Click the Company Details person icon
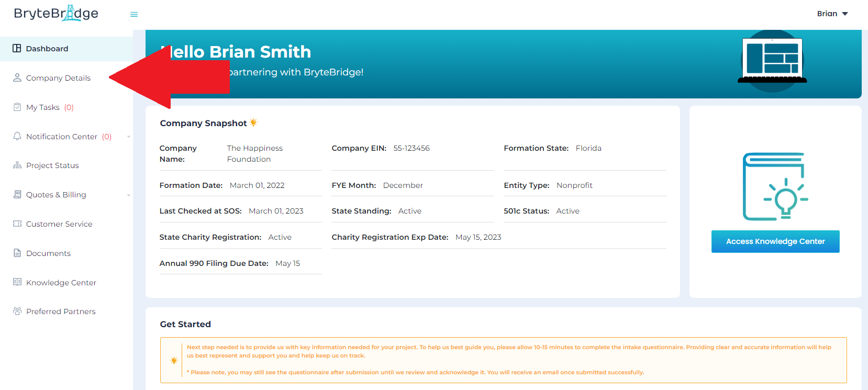Viewport: 868px width, 390px height. click(17, 77)
